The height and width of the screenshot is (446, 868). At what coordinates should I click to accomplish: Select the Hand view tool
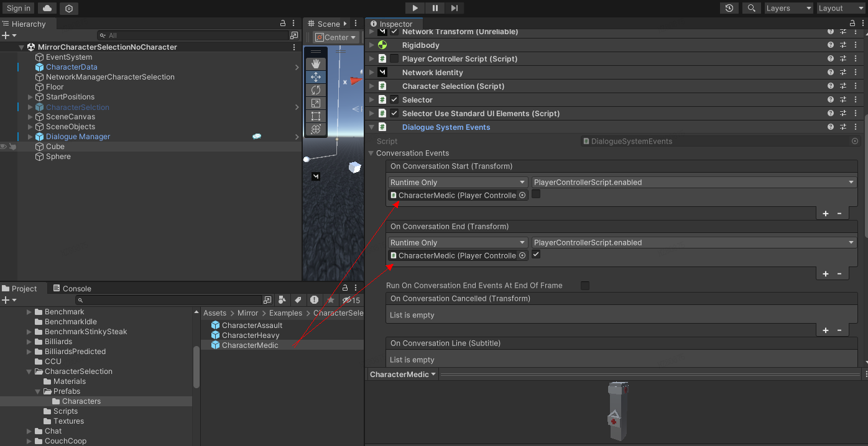[x=316, y=64]
